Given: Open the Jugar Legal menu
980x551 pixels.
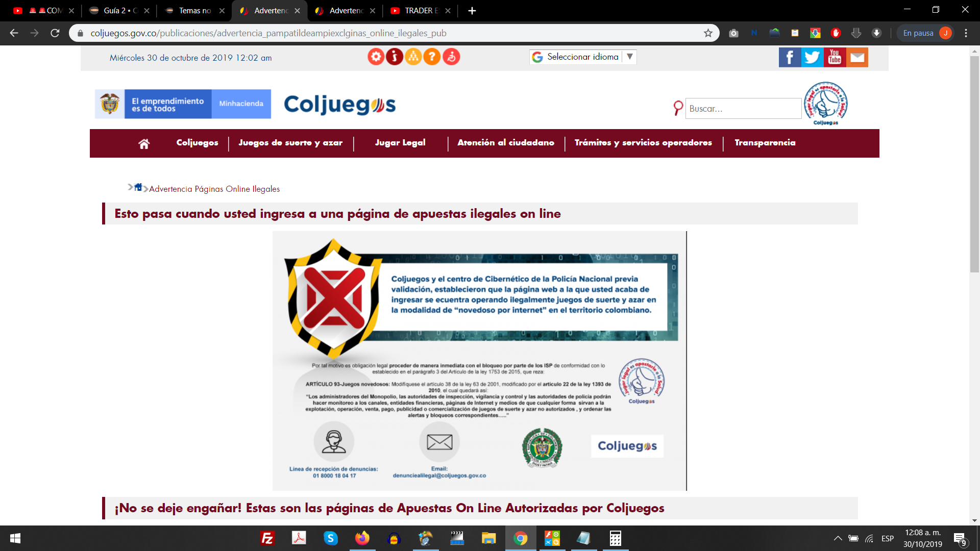Looking at the screenshot, I should [x=400, y=143].
